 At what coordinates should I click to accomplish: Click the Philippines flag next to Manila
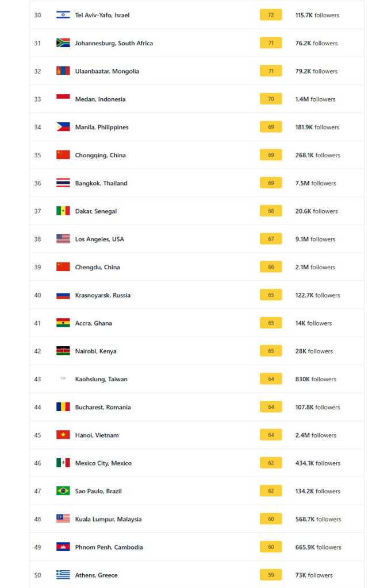point(63,127)
